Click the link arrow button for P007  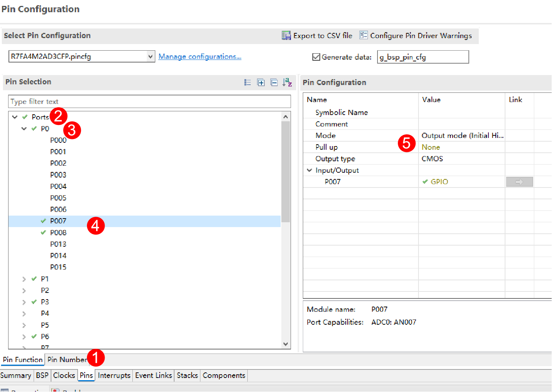pyautogui.click(x=519, y=182)
